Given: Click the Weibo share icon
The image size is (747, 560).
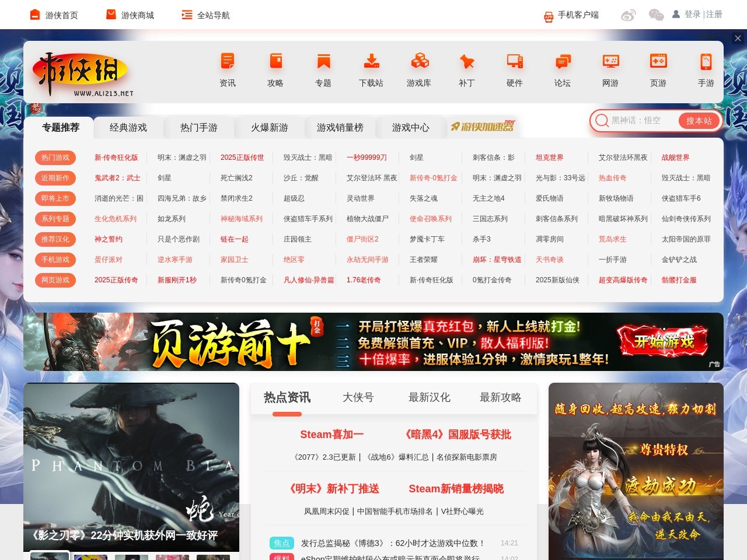Looking at the screenshot, I should [x=630, y=15].
